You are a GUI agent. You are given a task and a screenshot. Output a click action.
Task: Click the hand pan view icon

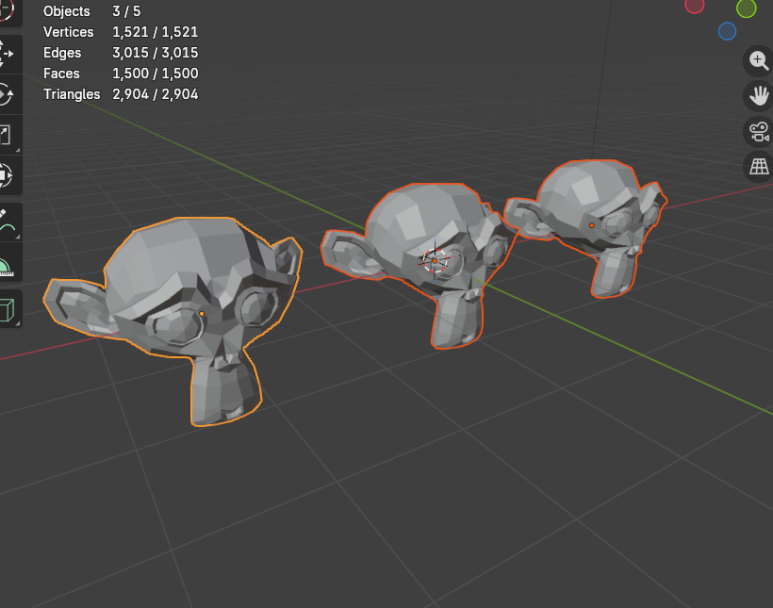tap(759, 96)
